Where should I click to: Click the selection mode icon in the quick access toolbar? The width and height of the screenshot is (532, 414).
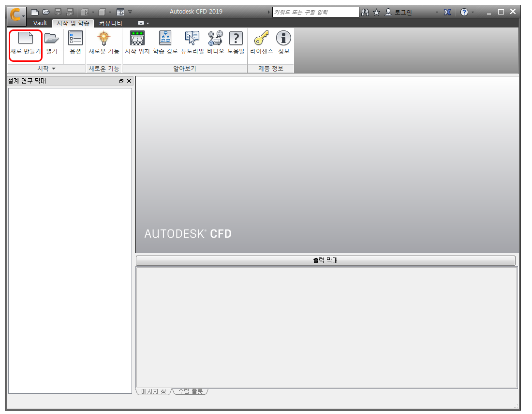point(85,12)
